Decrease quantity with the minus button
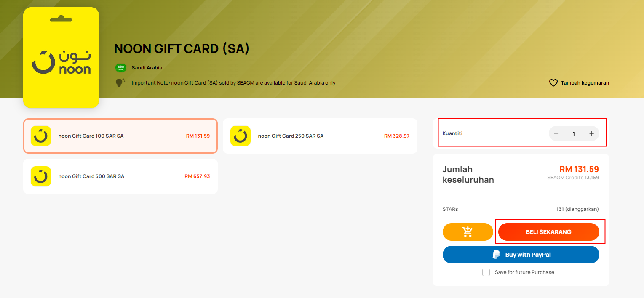 [556, 133]
